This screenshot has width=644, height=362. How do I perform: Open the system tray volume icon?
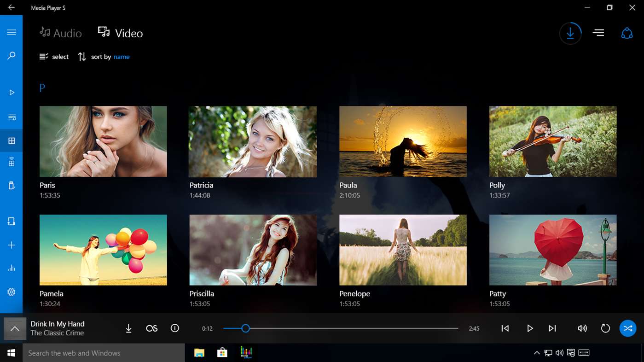(559, 353)
